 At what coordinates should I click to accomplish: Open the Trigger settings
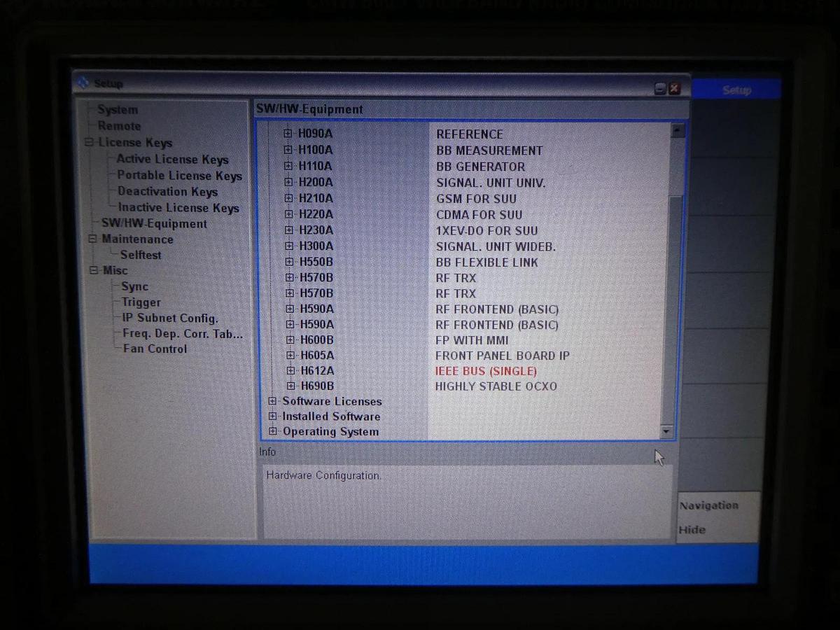pos(141,302)
